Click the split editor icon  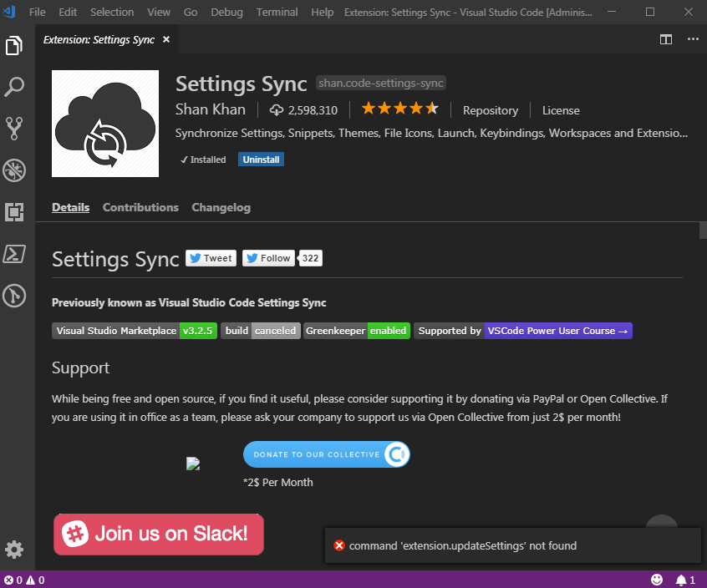click(665, 39)
